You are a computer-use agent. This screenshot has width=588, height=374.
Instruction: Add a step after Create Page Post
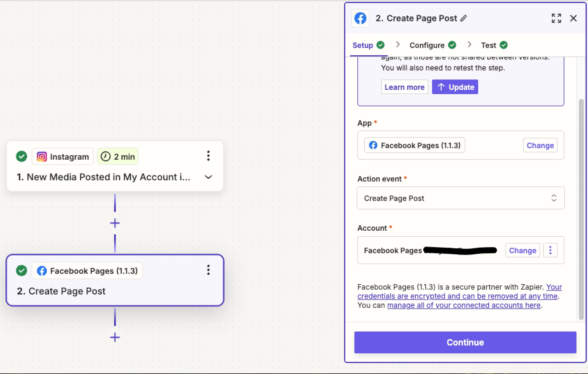click(115, 337)
